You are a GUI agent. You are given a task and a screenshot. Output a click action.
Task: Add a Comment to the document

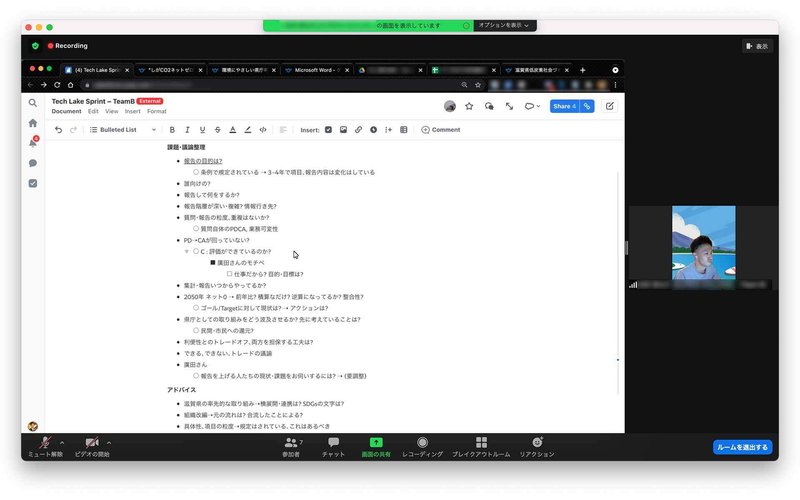pos(441,130)
